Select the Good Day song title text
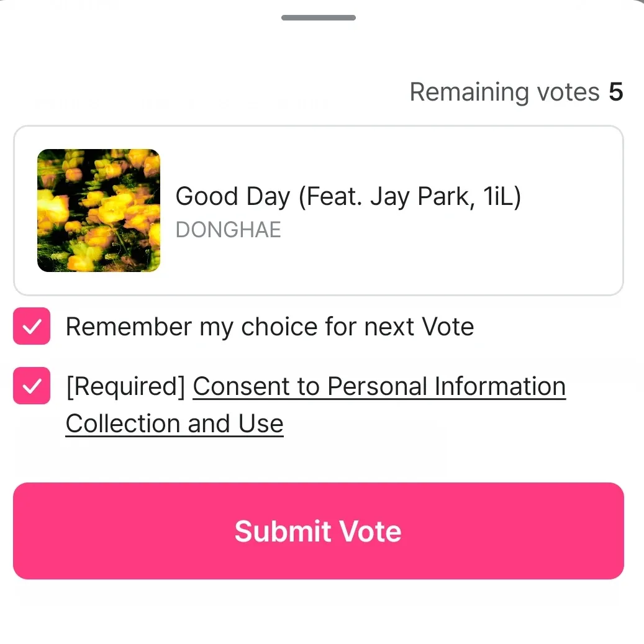Screen dimensions: 644x644 click(x=348, y=197)
